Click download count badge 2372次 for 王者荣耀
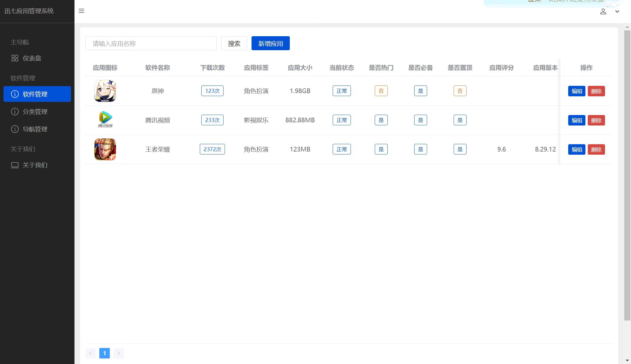The image size is (631, 364). (x=212, y=149)
